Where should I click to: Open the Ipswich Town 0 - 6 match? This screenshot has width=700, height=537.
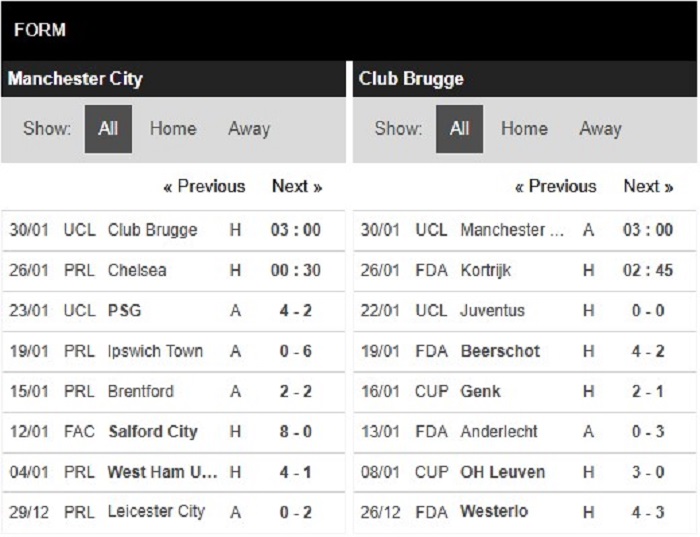[173, 351]
